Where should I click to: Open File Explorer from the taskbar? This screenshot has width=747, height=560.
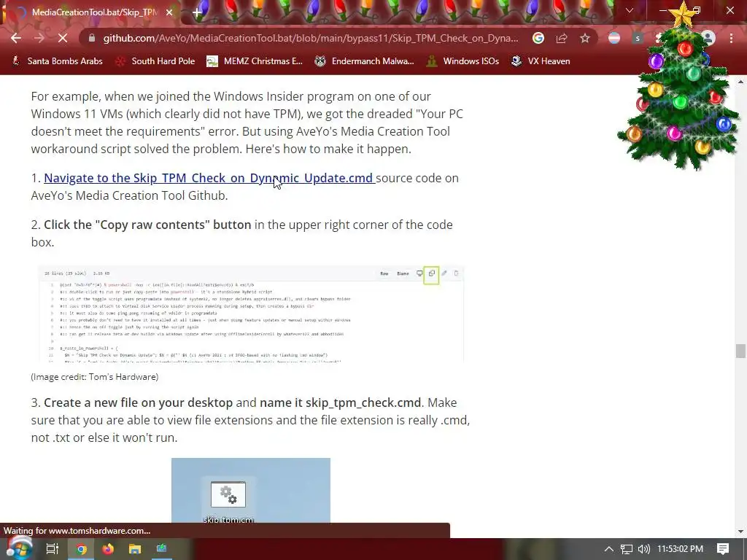pyautogui.click(x=135, y=549)
